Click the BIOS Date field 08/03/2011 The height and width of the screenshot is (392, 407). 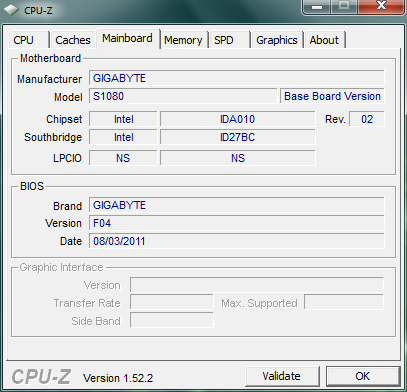237,241
